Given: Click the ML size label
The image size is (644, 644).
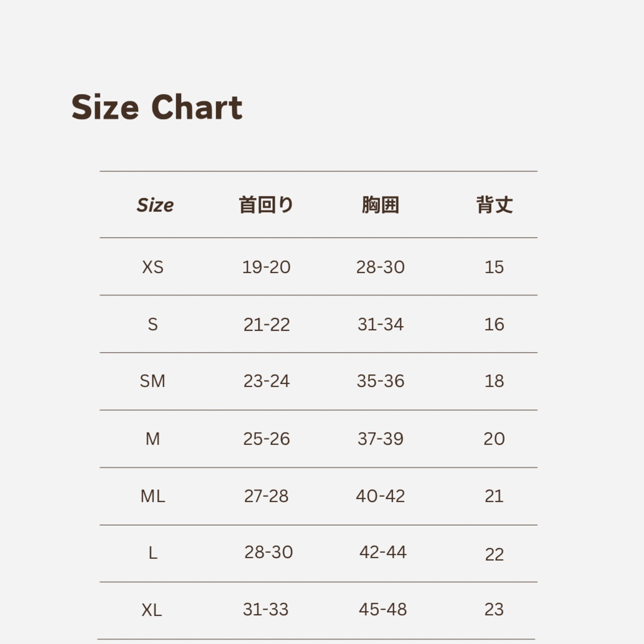Looking at the screenshot, I should tap(152, 497).
